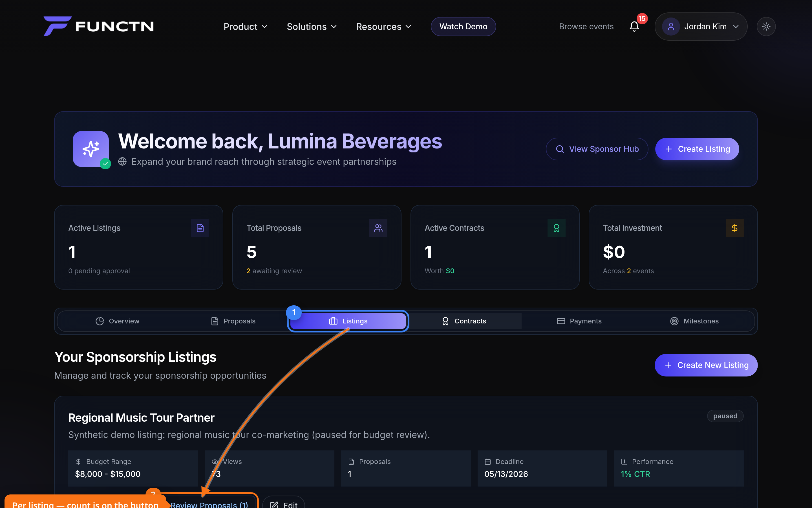The image size is (812, 508).
Task: Select the Listings tab
Action: pos(348,321)
